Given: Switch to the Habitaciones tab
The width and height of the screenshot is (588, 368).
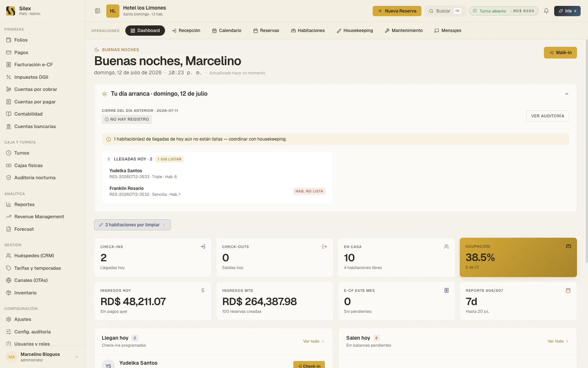Looking at the screenshot, I should tap(308, 31).
